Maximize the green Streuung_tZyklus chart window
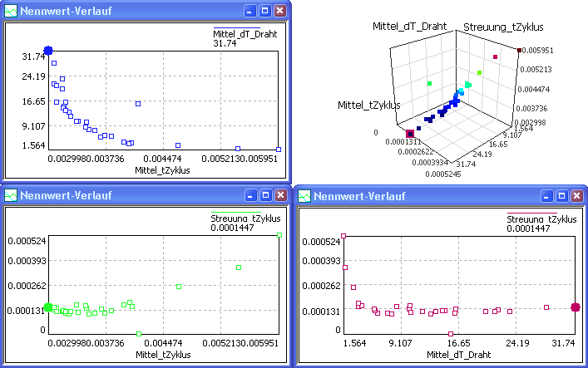This screenshot has height=368, width=588. pos(265,195)
